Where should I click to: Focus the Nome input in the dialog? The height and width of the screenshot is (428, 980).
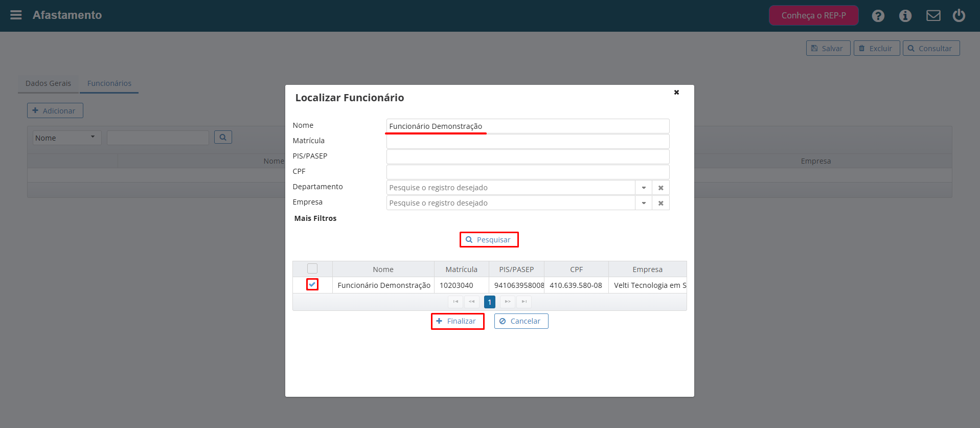528,126
